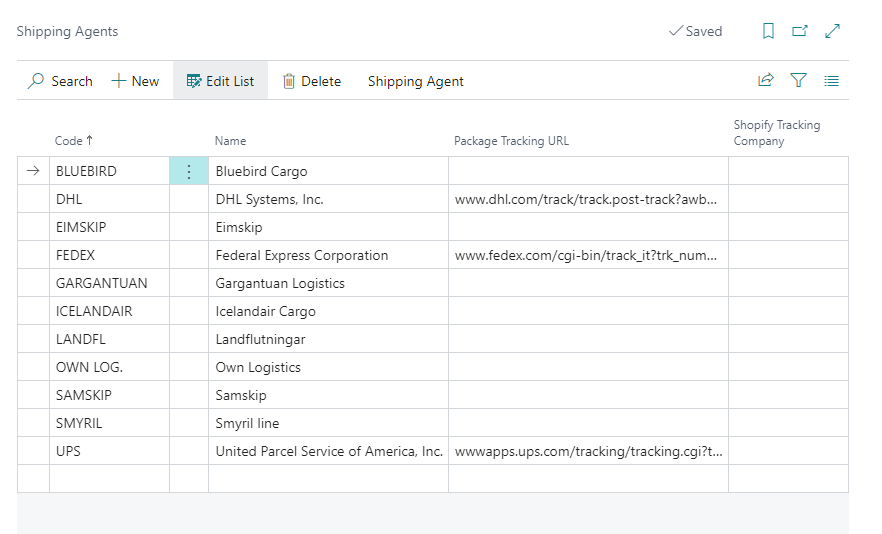This screenshot has height=534, width=882.
Task: Open the filter pane funnel icon
Action: point(798,81)
